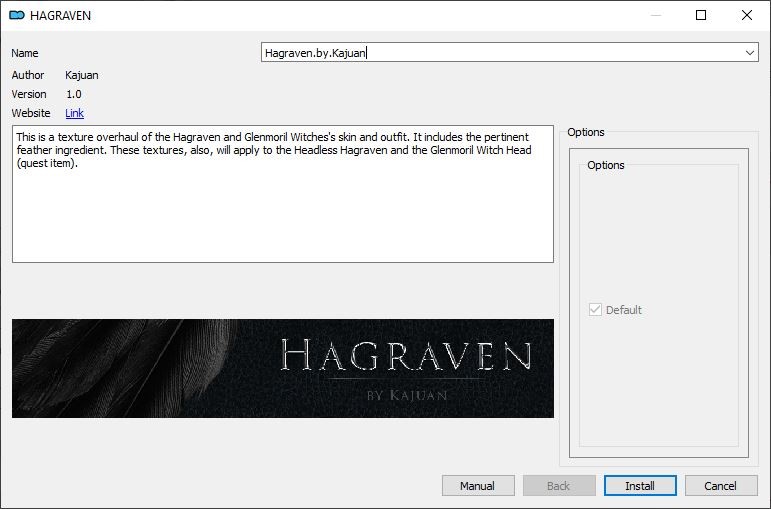Maximize the HAGRAVEN window
The height and width of the screenshot is (509, 771).
click(x=701, y=15)
